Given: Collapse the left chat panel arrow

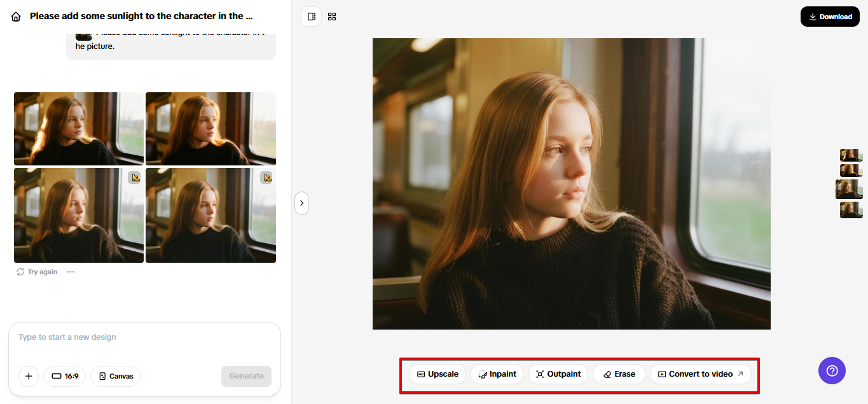Looking at the screenshot, I should click(301, 203).
